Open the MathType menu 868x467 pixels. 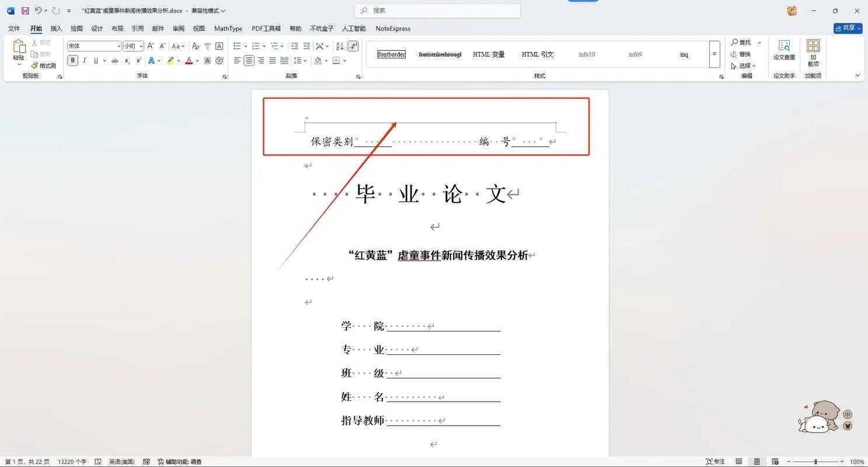coord(228,28)
